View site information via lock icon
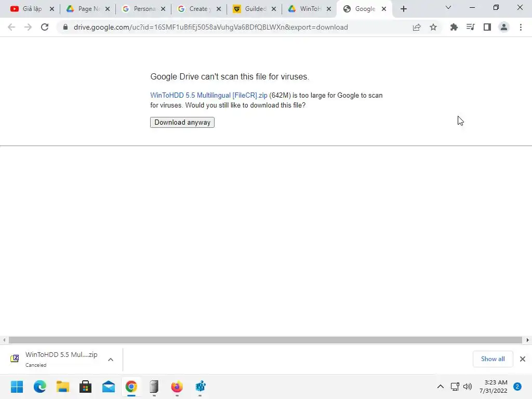532x399 pixels. tap(65, 27)
